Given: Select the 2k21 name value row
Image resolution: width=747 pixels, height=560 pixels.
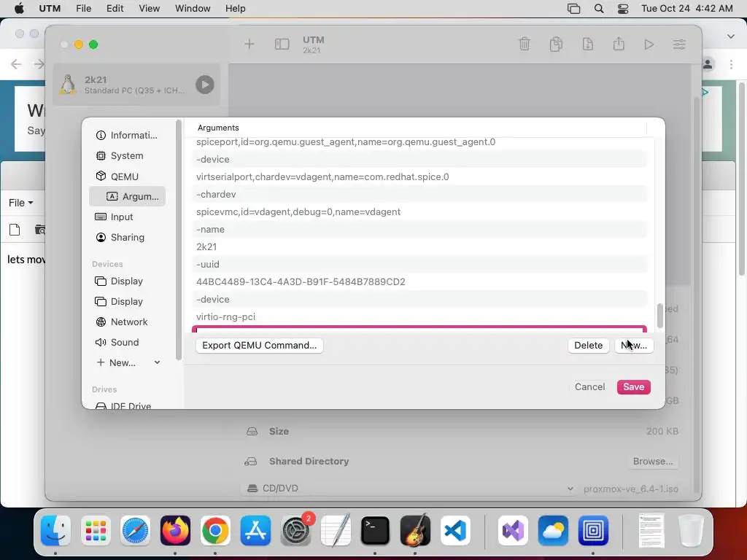Looking at the screenshot, I should point(419,246).
